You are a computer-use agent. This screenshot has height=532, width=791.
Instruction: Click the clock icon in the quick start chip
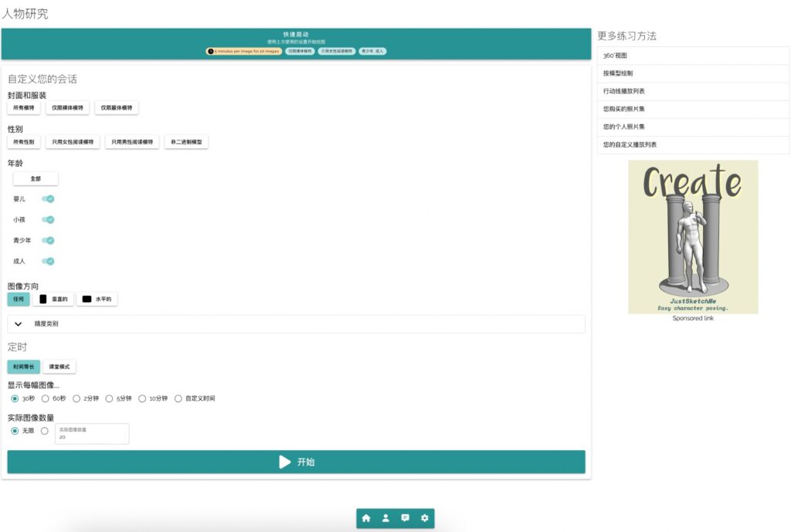[x=211, y=51]
